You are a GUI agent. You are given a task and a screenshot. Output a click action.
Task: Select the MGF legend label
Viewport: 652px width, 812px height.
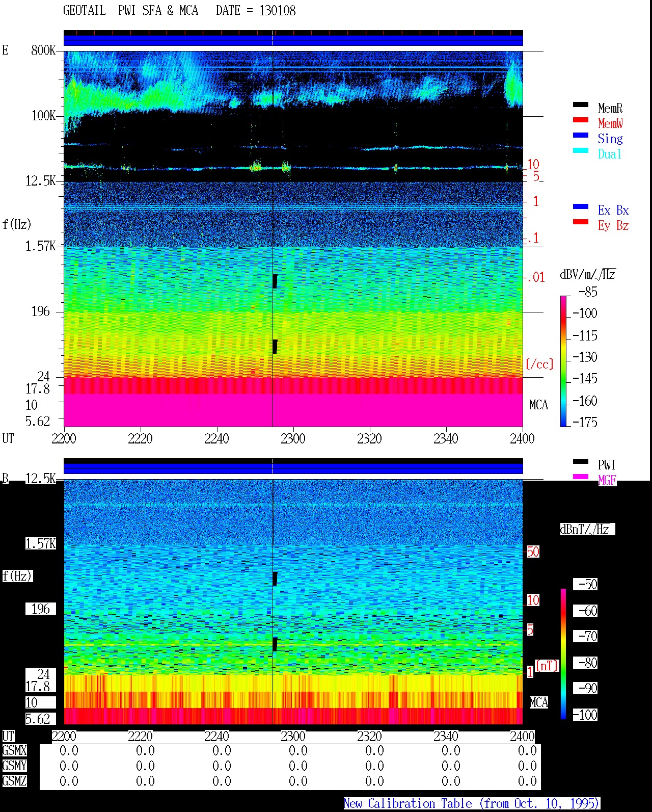click(607, 480)
